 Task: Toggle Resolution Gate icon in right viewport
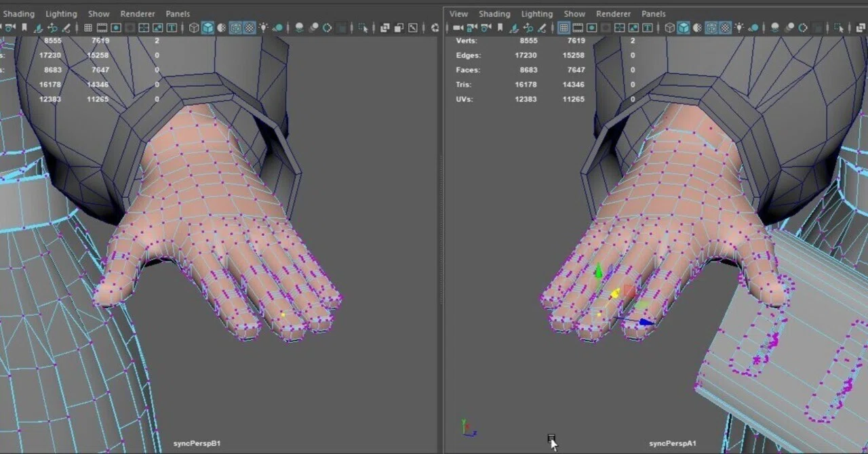[x=592, y=28]
